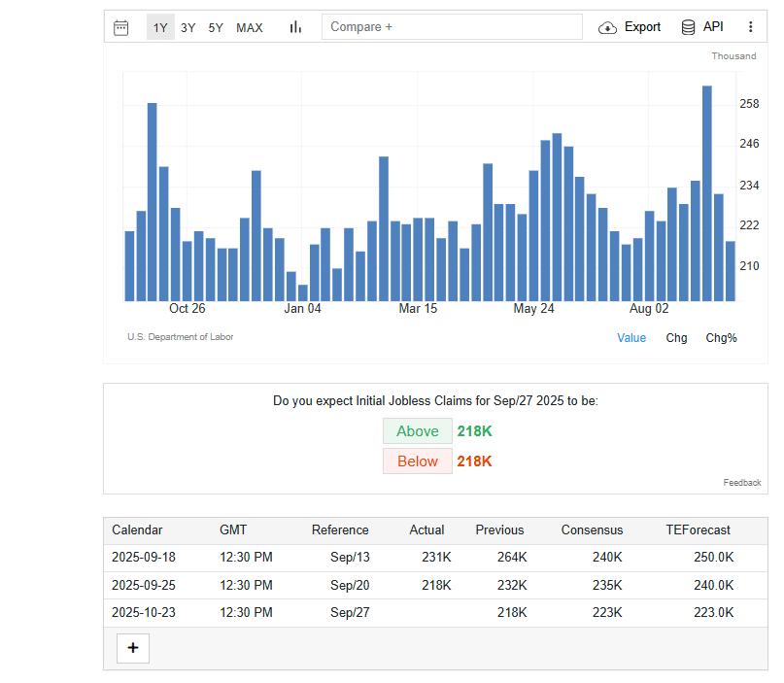Click the plus button below the calendar table
This screenshot has width=784, height=683.
pos(133,648)
